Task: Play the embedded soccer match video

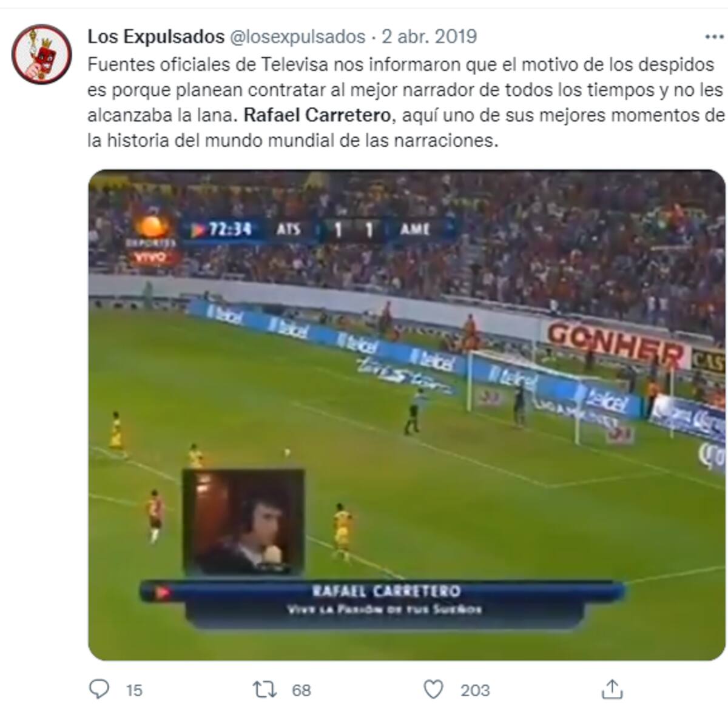Action: tap(406, 415)
